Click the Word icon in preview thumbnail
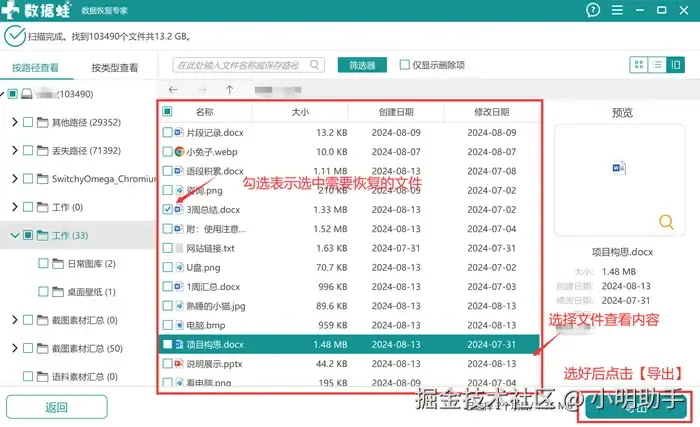The width and height of the screenshot is (700, 427). 619,168
